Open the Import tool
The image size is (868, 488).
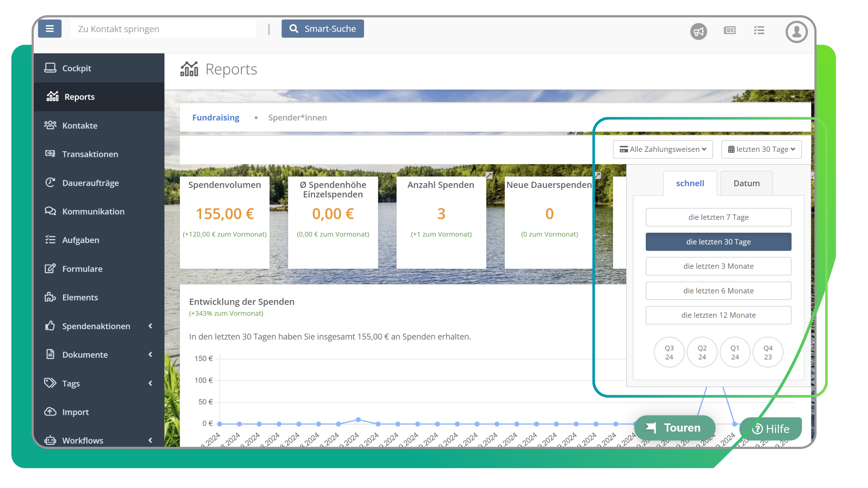pos(75,411)
